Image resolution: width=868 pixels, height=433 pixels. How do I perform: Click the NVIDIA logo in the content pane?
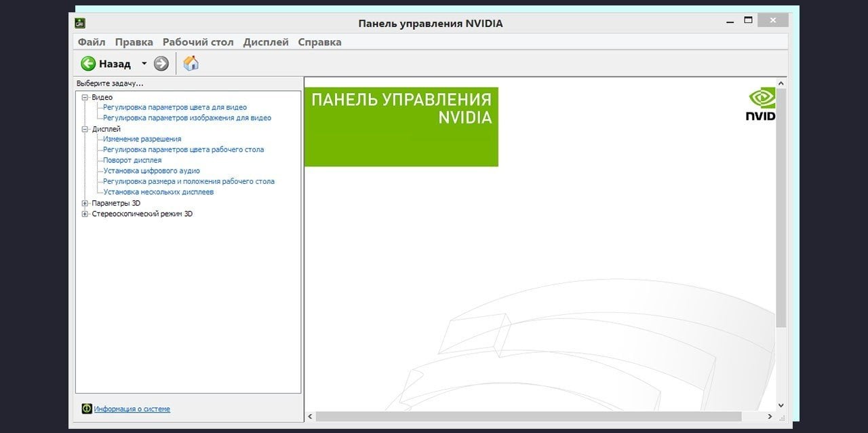(761, 105)
